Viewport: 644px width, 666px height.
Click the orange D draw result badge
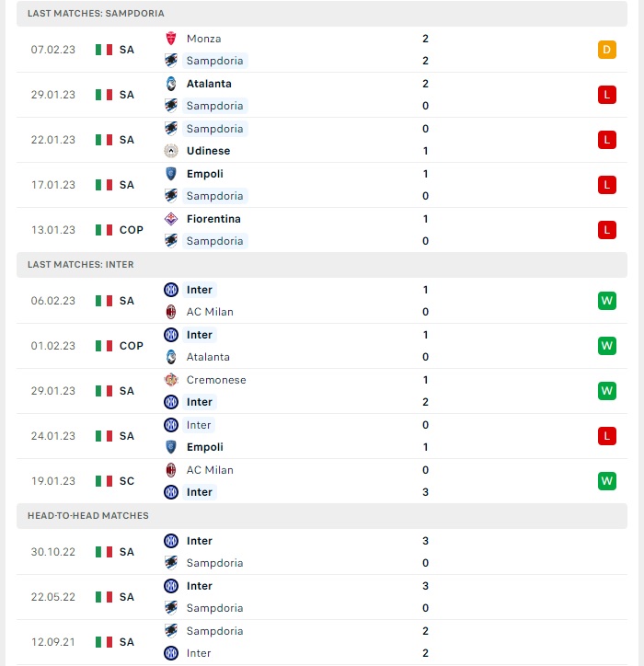pos(606,50)
